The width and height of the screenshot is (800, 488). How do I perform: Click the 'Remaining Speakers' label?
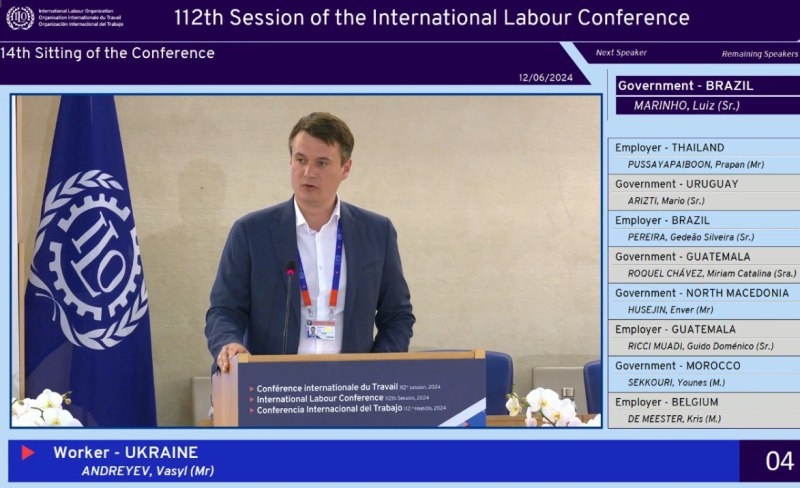pos(760,54)
